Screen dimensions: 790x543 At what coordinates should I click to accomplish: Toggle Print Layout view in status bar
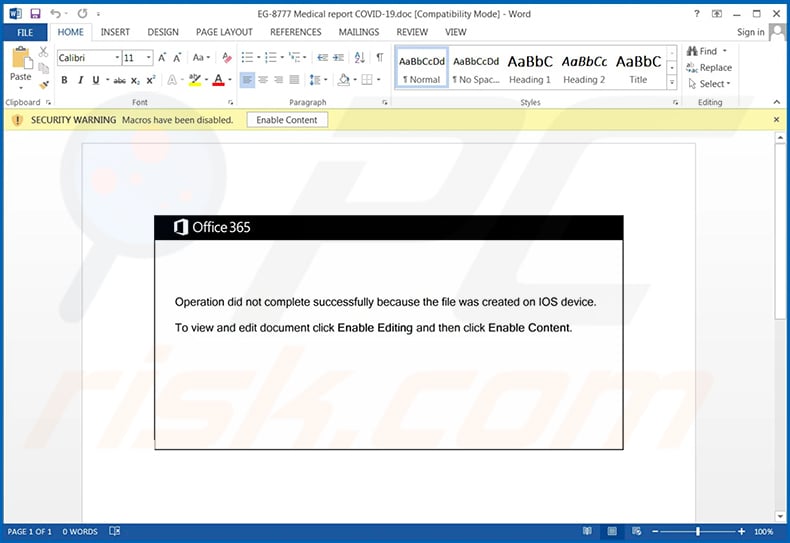612,531
